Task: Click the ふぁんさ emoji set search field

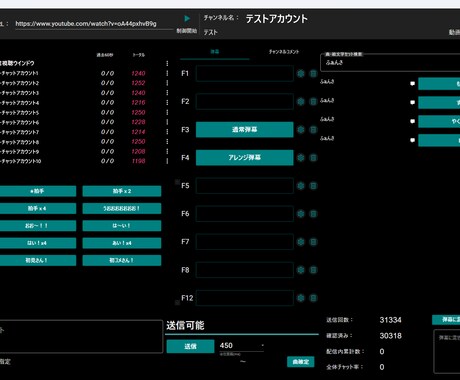Action: (390, 62)
